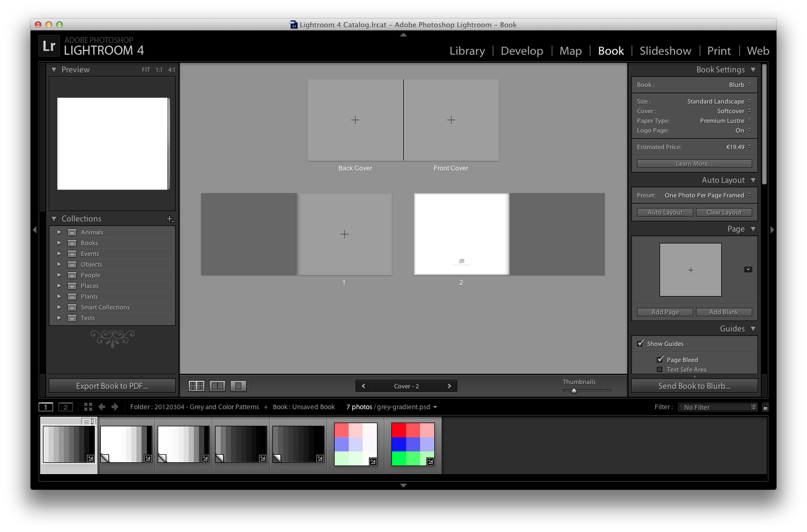
Task: Set preview zoom to 4:1
Action: [x=172, y=70]
